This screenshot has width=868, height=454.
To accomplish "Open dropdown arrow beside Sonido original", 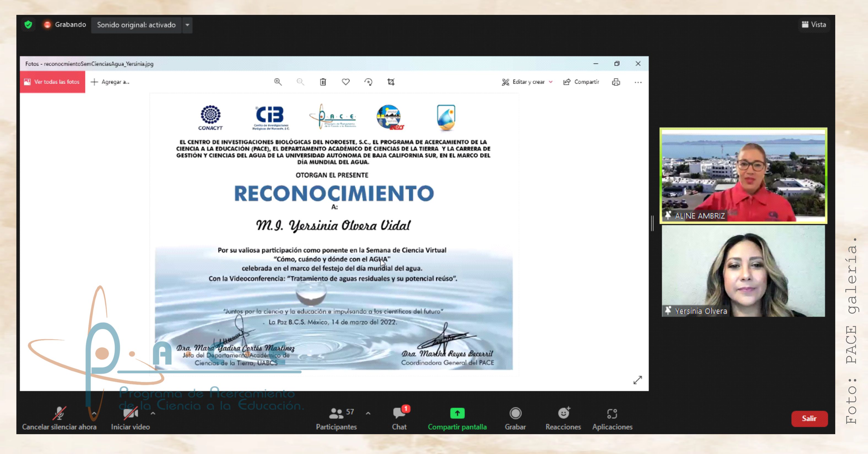I will [187, 25].
